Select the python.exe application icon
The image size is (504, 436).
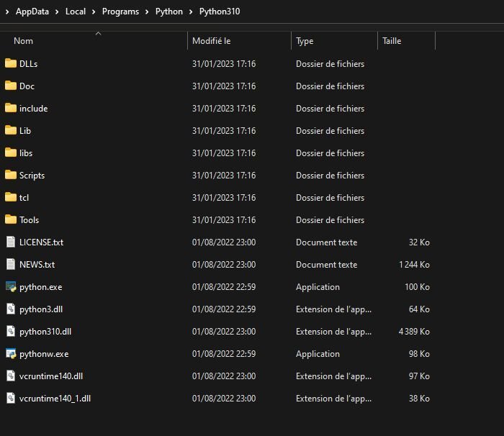point(11,286)
